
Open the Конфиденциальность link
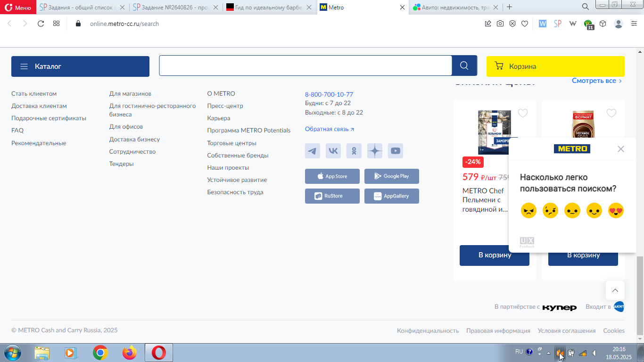tap(428, 331)
